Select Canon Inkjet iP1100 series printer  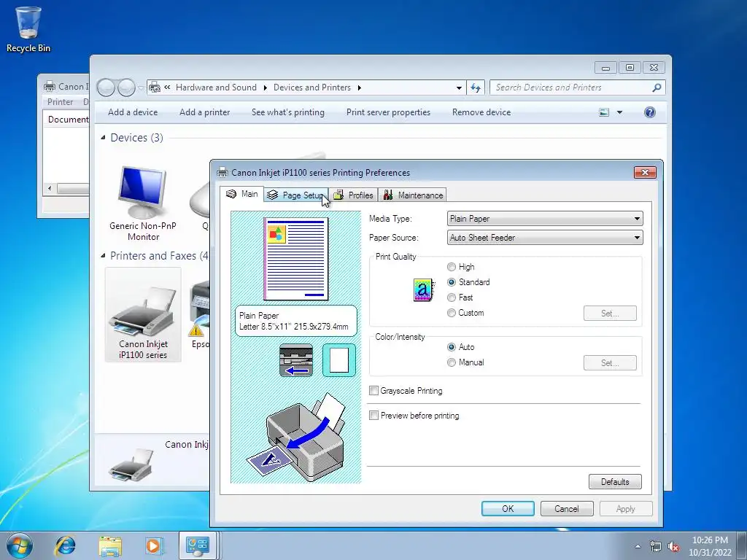pyautogui.click(x=143, y=315)
